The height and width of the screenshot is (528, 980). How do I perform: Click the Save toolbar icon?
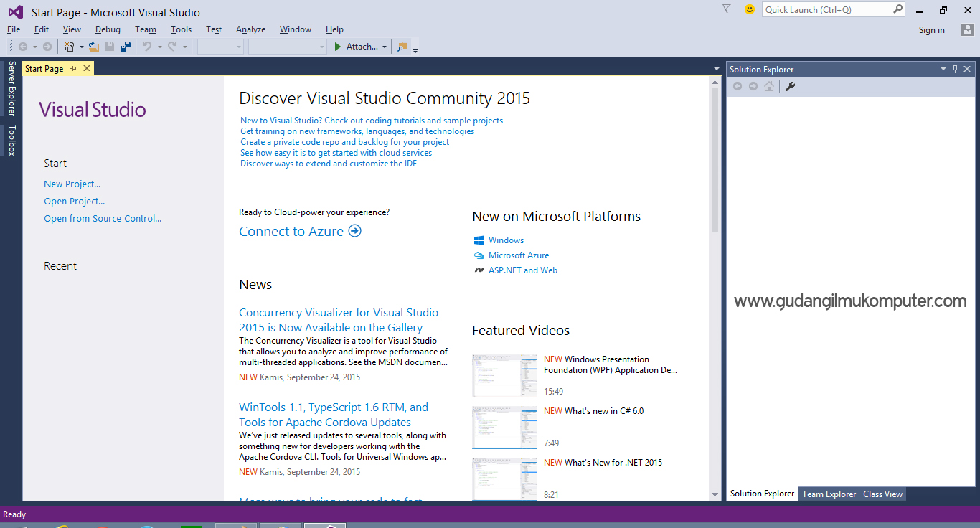pyautogui.click(x=110, y=47)
